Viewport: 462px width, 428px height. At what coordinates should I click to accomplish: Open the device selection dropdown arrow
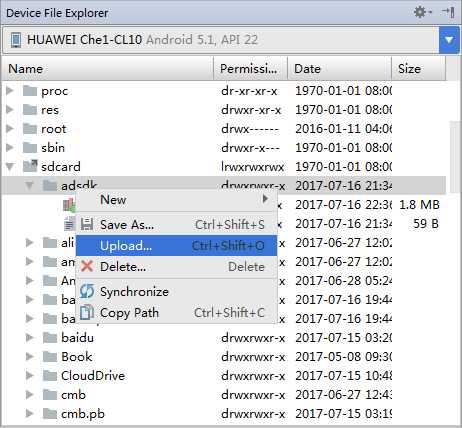[x=449, y=40]
